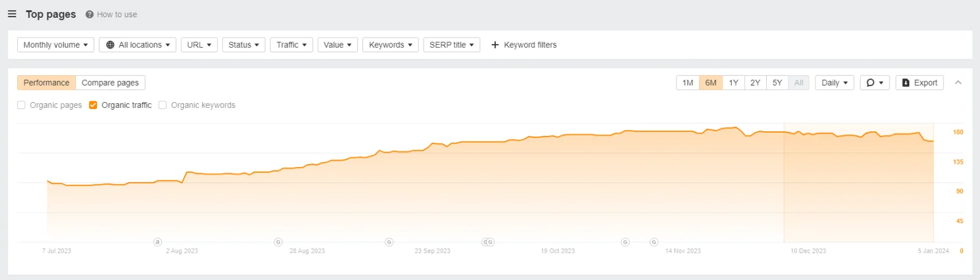Screen dimensions: 980x280
Task: Select the 1M time range button
Action: point(687,82)
